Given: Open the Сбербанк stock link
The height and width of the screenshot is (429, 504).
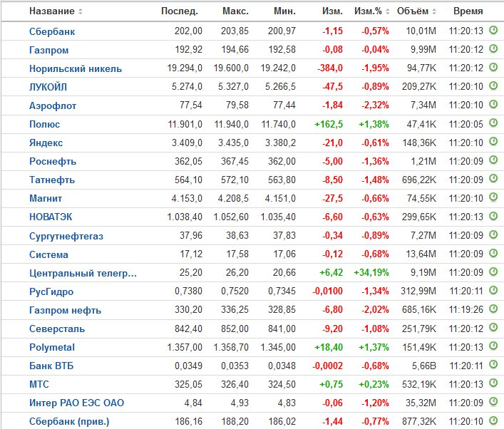Looking at the screenshot, I should (52, 31).
